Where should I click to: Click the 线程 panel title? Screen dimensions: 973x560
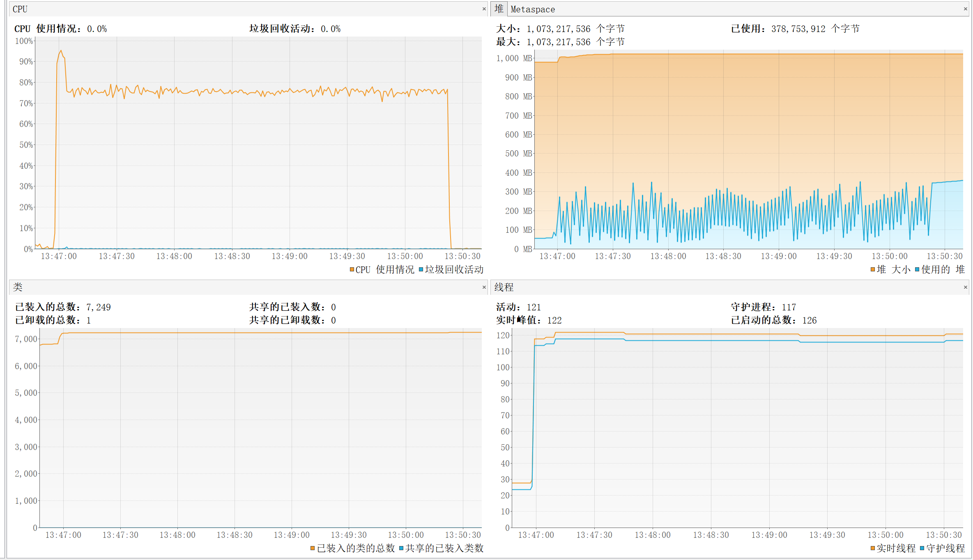click(x=504, y=287)
